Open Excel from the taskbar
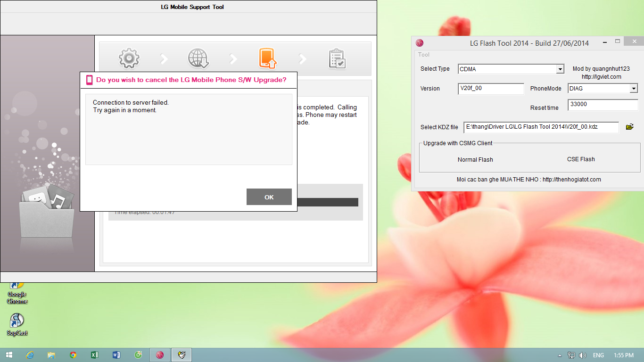 (x=95, y=355)
